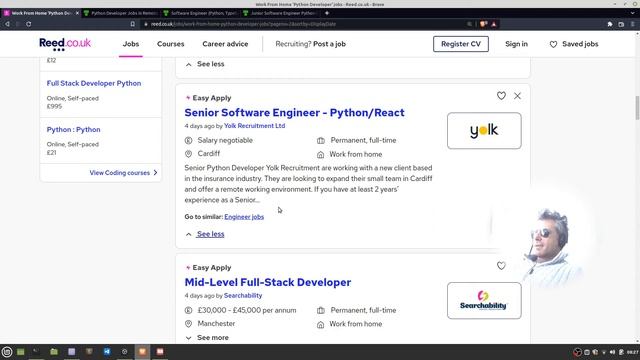Image resolution: width=640 pixels, height=360 pixels.
Task: Click the heart icon beside Saved jobs
Action: [553, 44]
